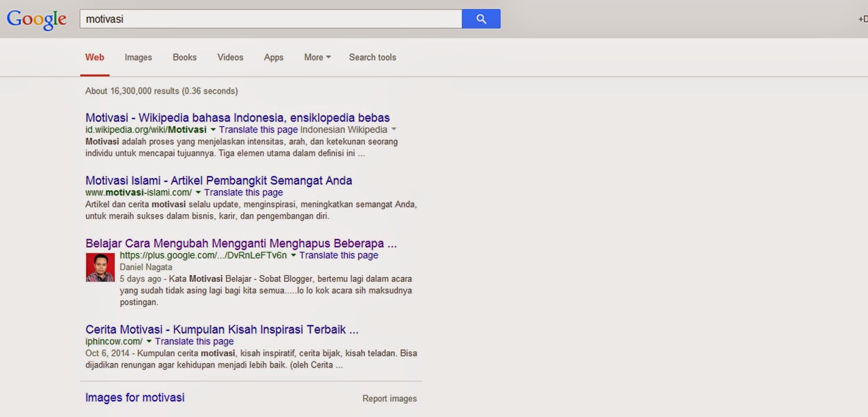Click the iphincow.com URL text
Screen dimensions: 868x417
pos(114,342)
